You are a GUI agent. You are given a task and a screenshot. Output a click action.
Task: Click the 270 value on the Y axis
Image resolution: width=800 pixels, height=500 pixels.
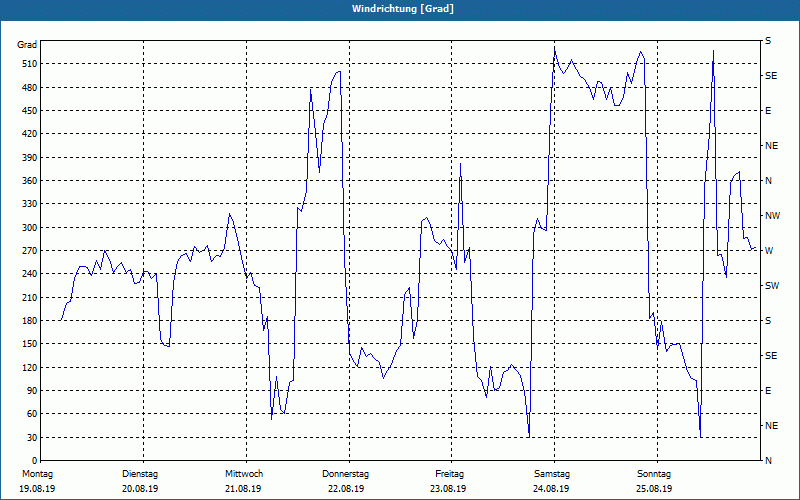pos(30,251)
